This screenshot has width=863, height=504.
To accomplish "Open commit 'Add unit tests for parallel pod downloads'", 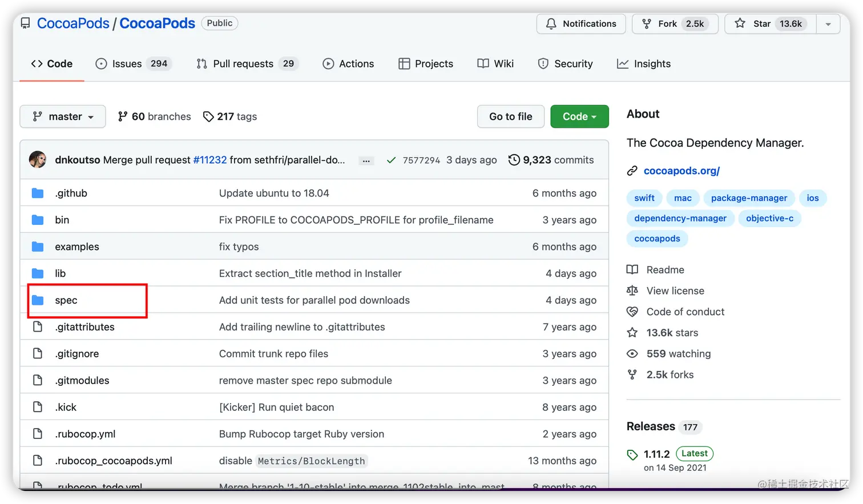I will coord(314,301).
